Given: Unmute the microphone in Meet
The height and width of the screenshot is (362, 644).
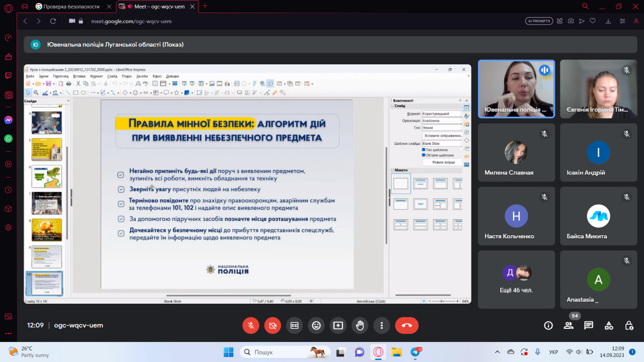Looking at the screenshot, I should pyautogui.click(x=251, y=325).
